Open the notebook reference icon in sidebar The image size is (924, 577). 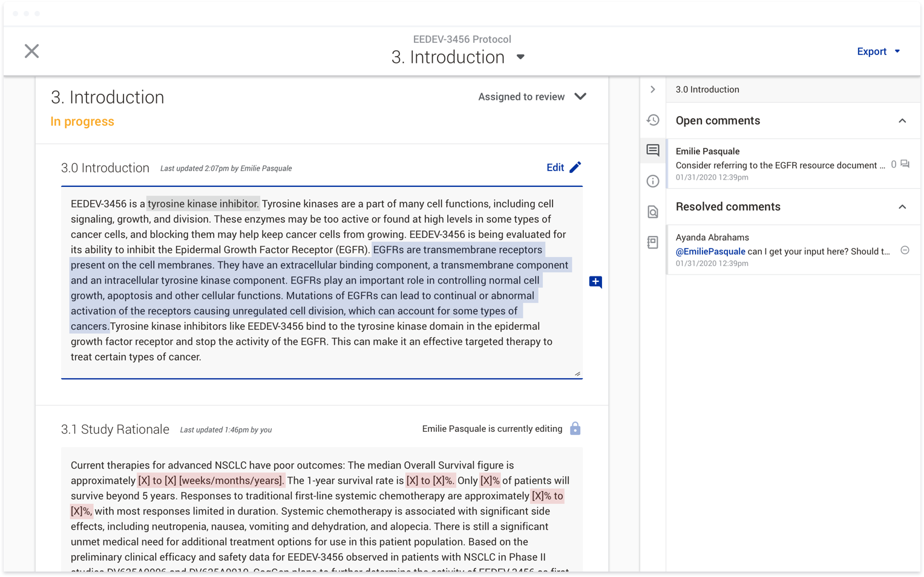(x=653, y=242)
